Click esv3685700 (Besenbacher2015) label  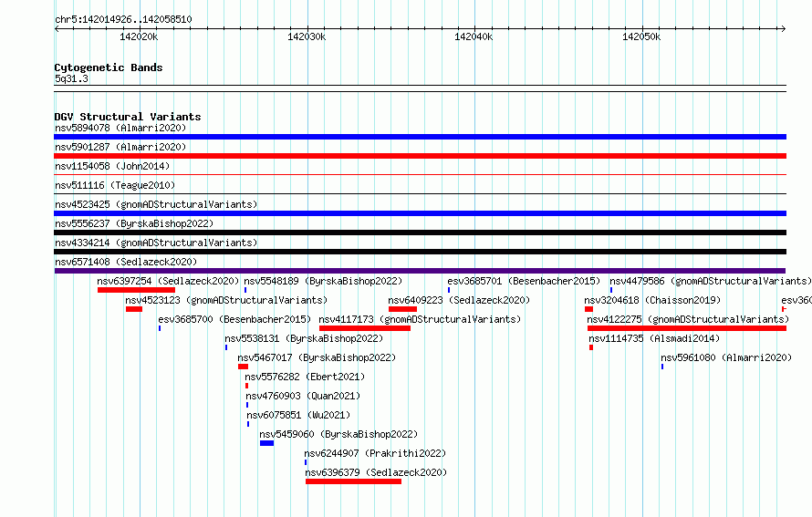234,319
